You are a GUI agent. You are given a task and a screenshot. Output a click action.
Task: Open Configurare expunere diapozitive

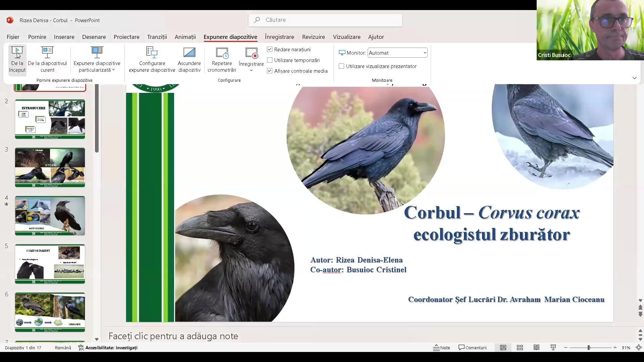(x=152, y=52)
